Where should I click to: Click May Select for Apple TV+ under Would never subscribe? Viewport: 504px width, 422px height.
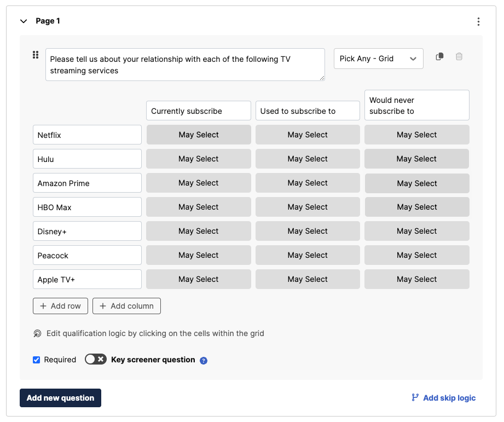pyautogui.click(x=416, y=279)
